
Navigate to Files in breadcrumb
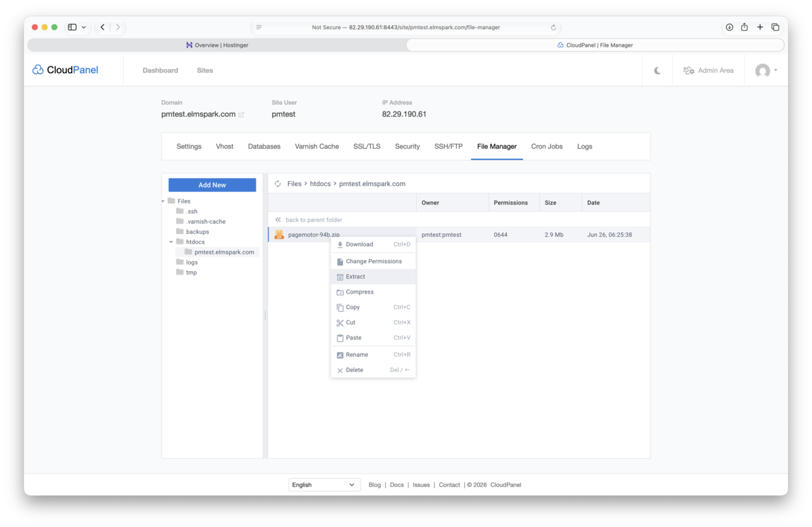pos(294,184)
